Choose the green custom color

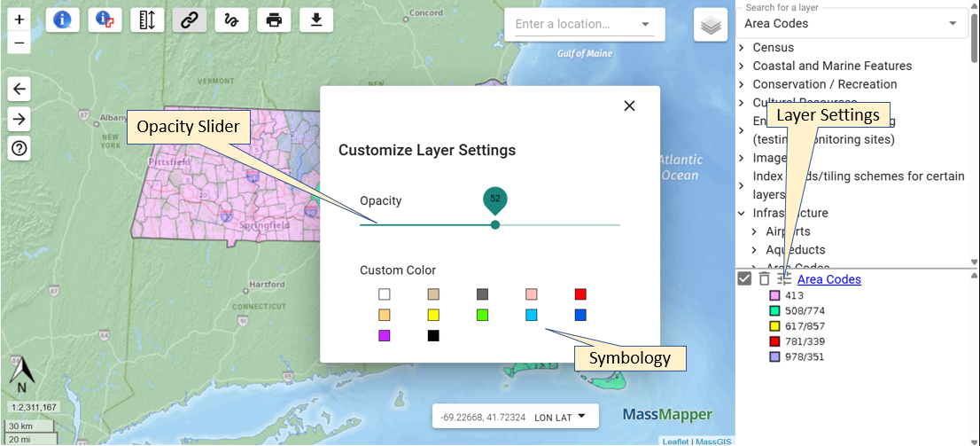tap(482, 315)
